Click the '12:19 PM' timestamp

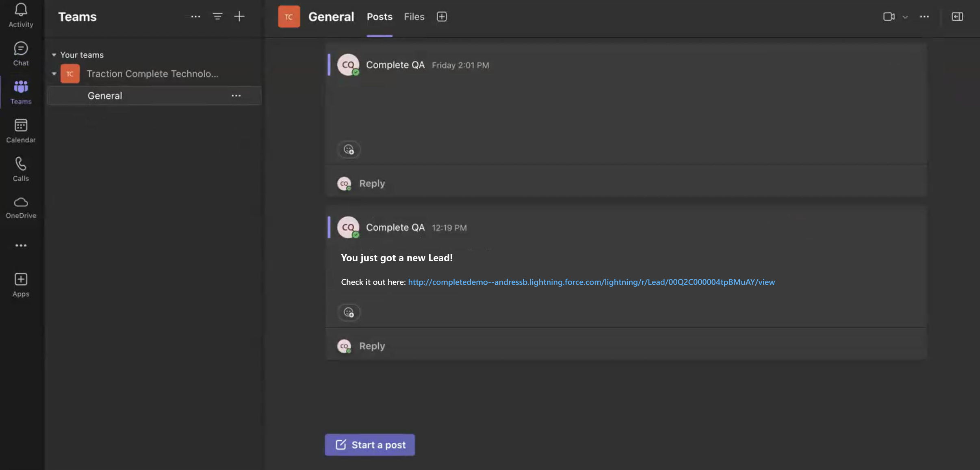[449, 228]
